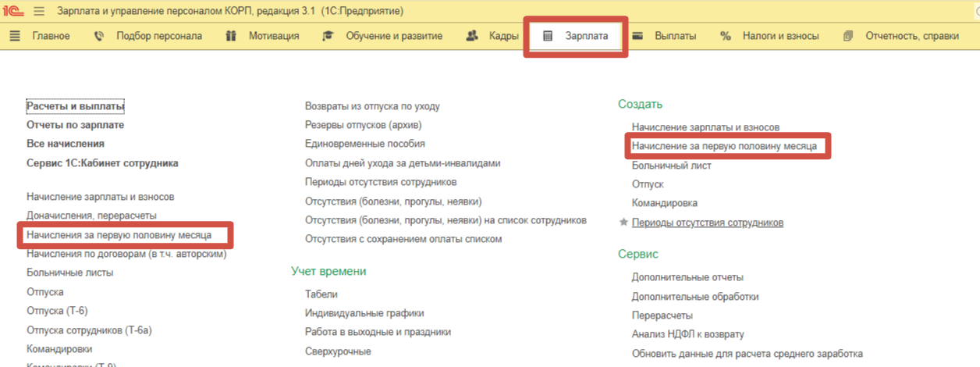980x367 pixels.
Task: Open the Отчетность, справки section
Action: point(913,36)
